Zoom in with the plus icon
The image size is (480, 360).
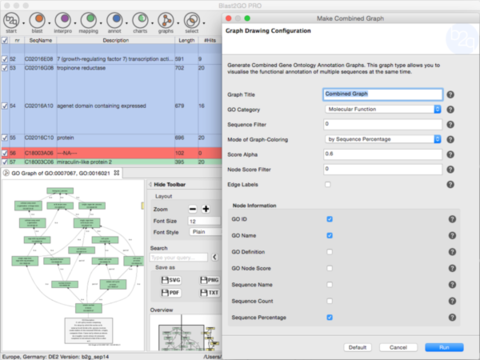click(206, 209)
